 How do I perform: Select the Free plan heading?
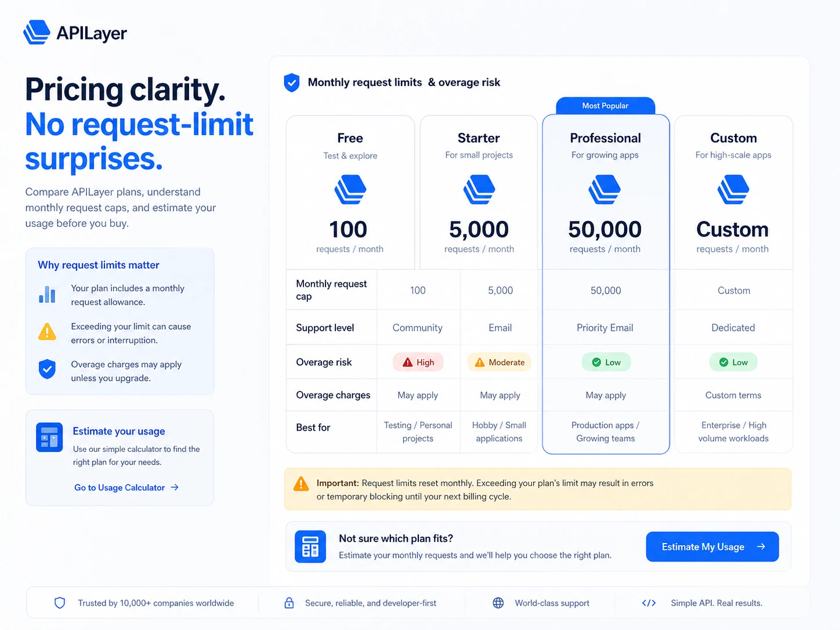[350, 138]
